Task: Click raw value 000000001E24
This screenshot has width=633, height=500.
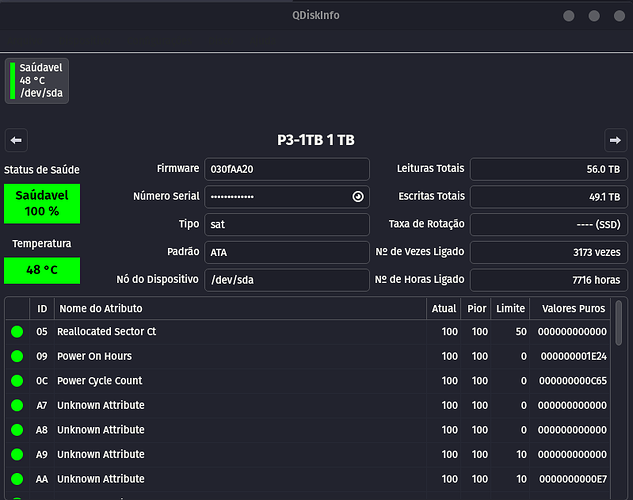Action: coord(573,356)
